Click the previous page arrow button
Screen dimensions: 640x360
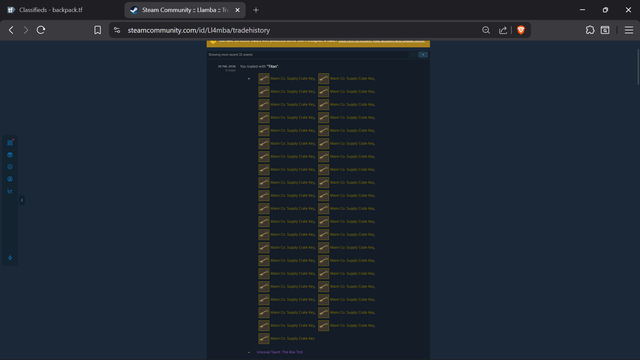click(x=413, y=55)
